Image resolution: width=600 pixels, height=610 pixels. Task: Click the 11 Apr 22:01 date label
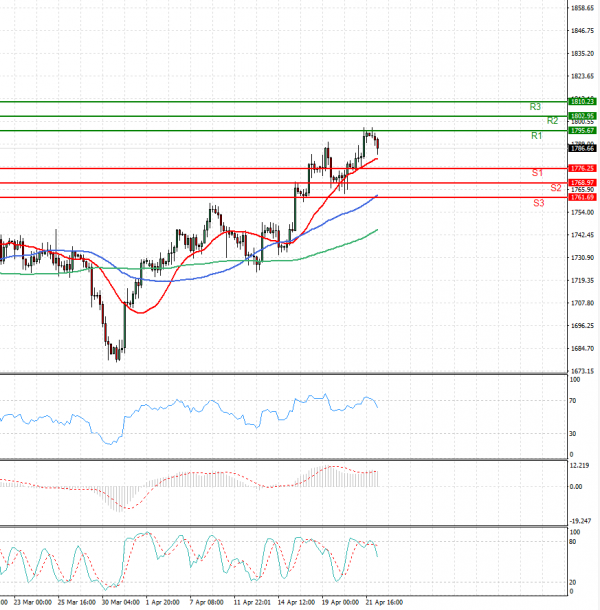point(252,602)
